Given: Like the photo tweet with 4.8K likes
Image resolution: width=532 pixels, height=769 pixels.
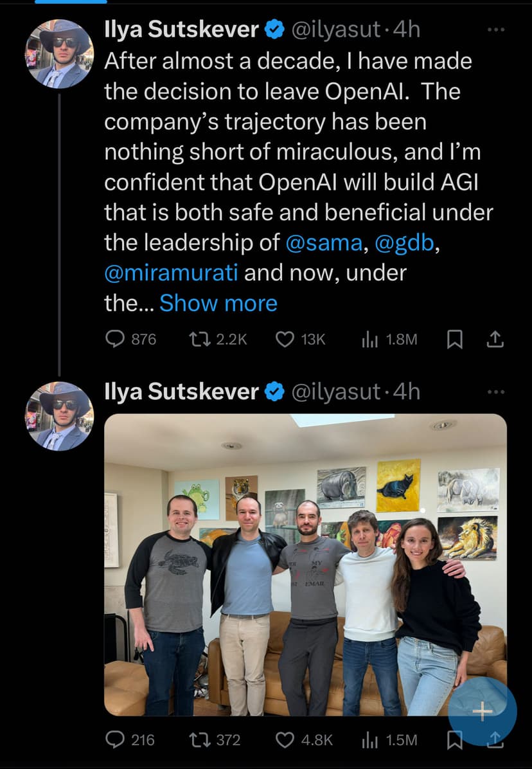Looking at the screenshot, I should coord(284,739).
